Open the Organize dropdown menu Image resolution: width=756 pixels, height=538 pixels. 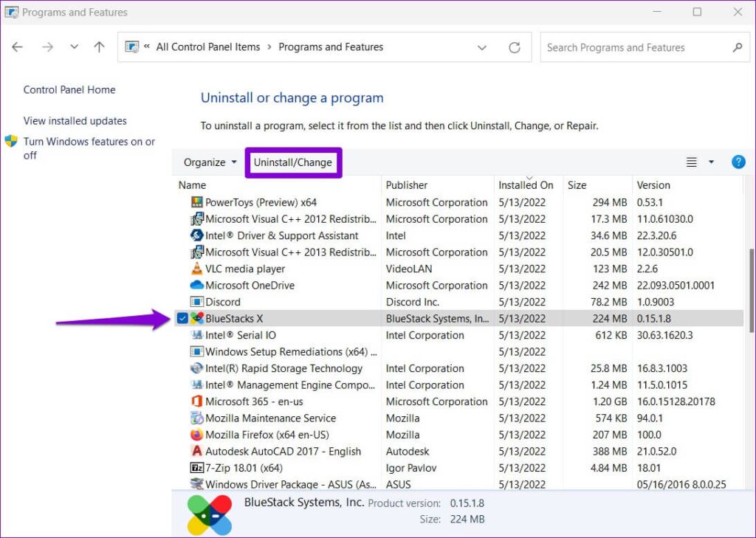[x=207, y=162]
